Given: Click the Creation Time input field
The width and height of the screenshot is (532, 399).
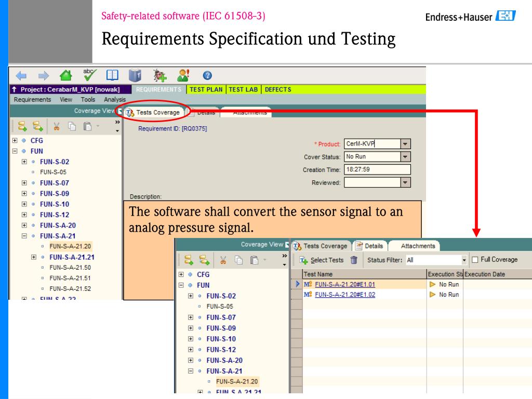Looking at the screenshot, I should 377,170.
